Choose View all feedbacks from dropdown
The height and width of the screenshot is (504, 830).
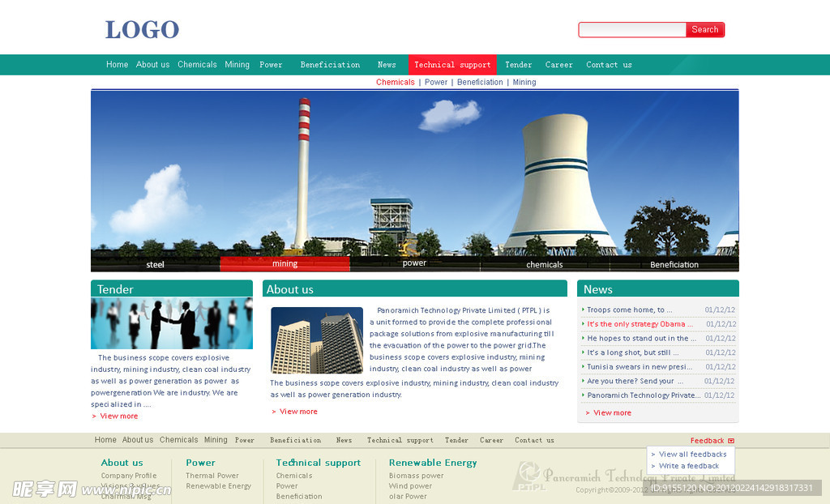pyautogui.click(x=692, y=455)
